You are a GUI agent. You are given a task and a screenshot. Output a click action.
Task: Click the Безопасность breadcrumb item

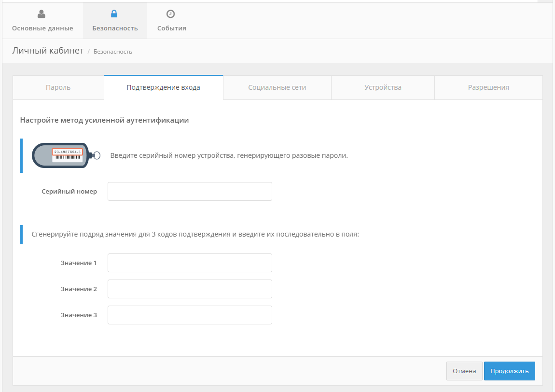click(112, 52)
